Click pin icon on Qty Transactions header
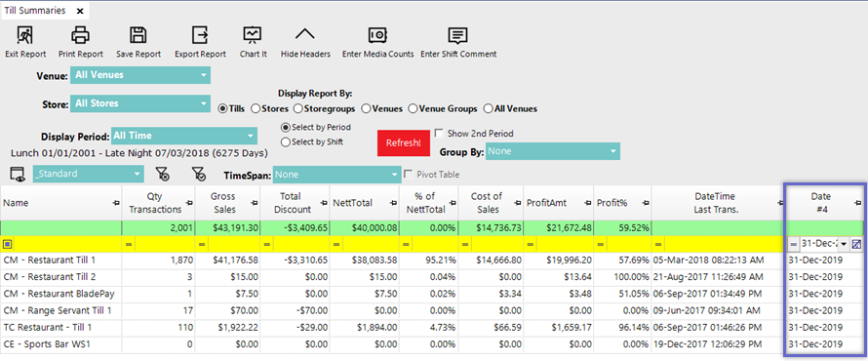The width and height of the screenshot is (868, 361). tap(189, 203)
